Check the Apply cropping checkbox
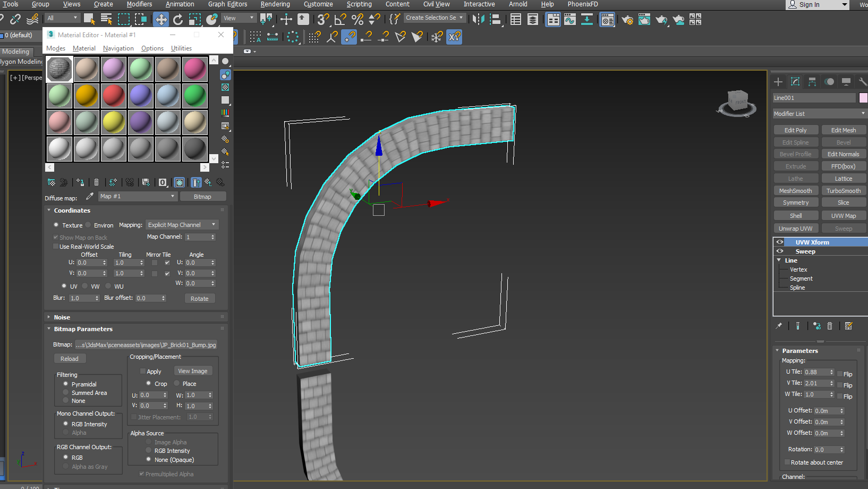 [142, 371]
